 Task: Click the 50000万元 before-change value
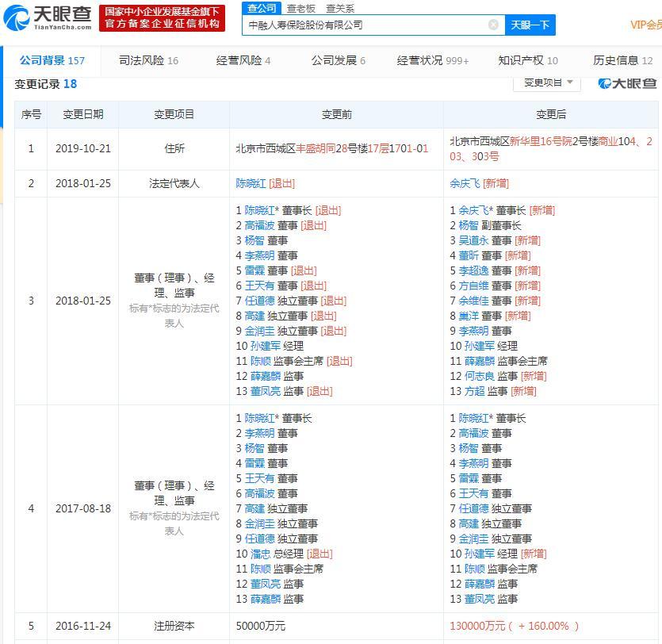click(x=261, y=626)
